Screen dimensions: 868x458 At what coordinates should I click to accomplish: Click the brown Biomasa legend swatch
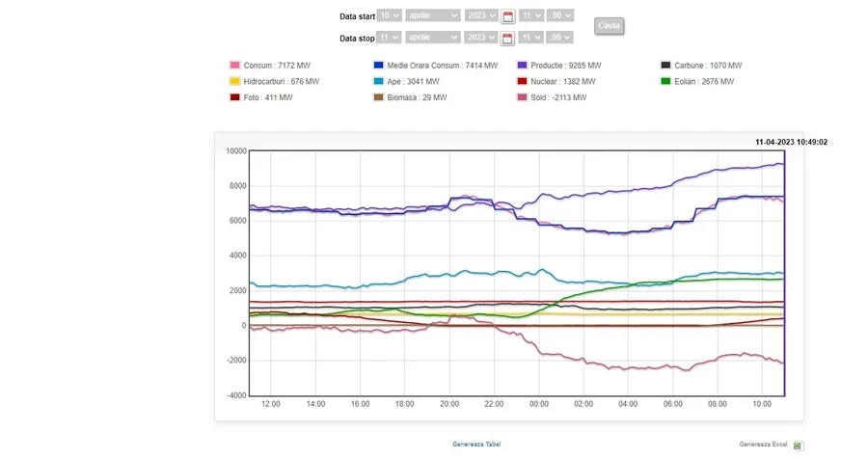[x=378, y=98]
